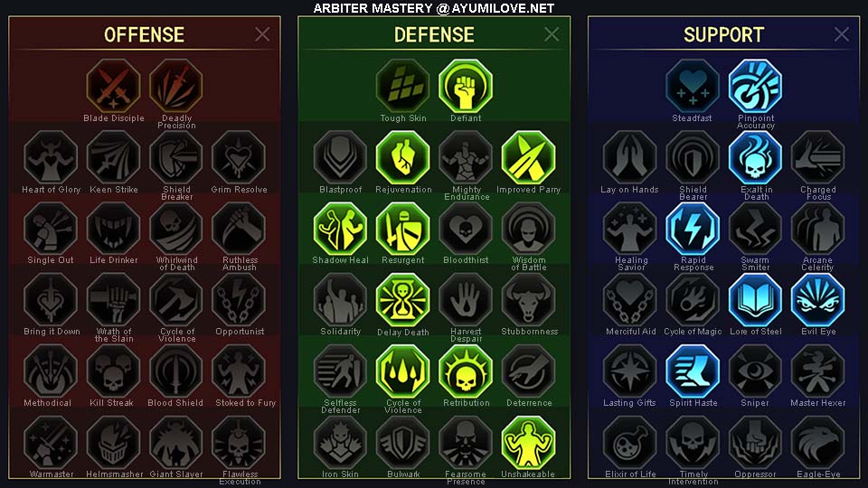The width and height of the screenshot is (868, 488).
Task: Choose the Pinpoint Accuracy mastery
Action: coord(755,87)
